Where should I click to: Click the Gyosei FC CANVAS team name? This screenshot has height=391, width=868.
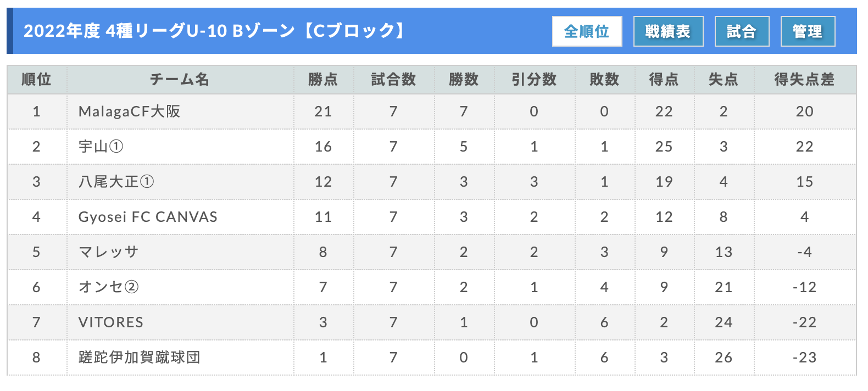pos(148,217)
